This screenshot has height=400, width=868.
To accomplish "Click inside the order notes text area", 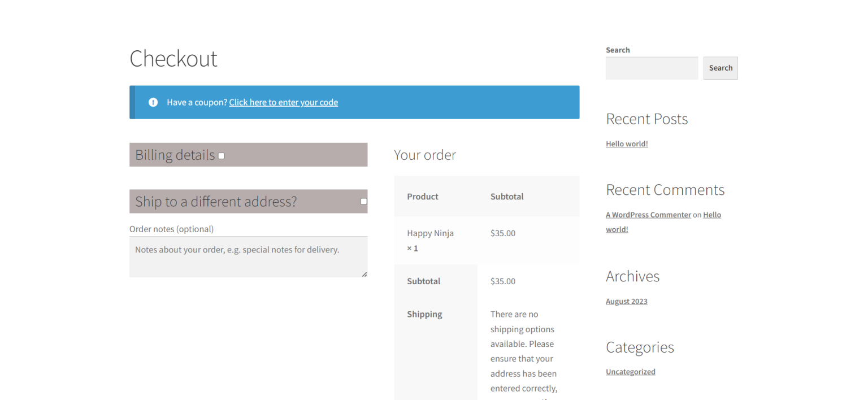I will click(248, 254).
